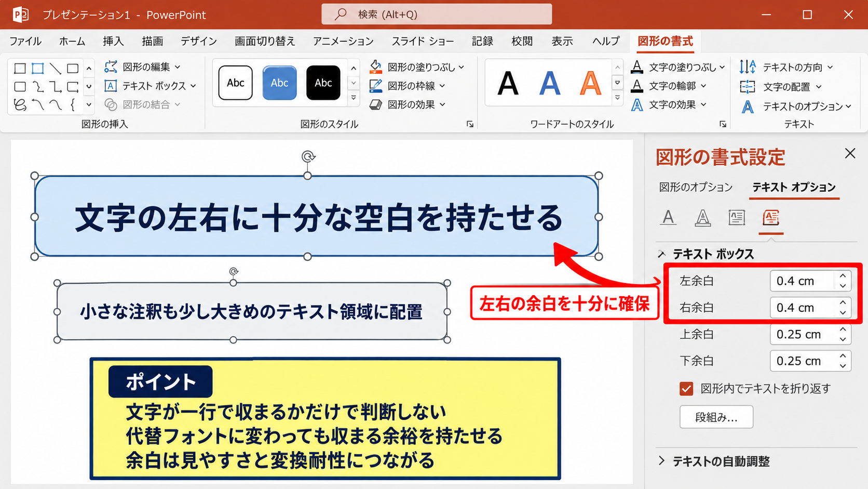
Task: Apply the black Abc shape style
Action: coord(323,83)
